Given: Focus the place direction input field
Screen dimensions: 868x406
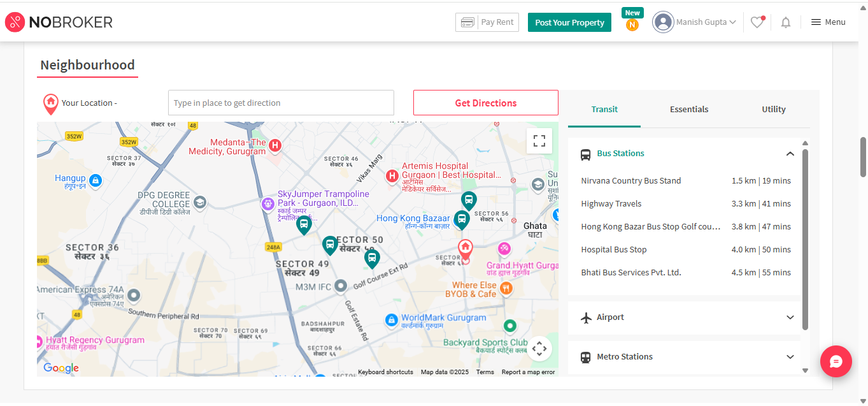Looking at the screenshot, I should (x=281, y=103).
